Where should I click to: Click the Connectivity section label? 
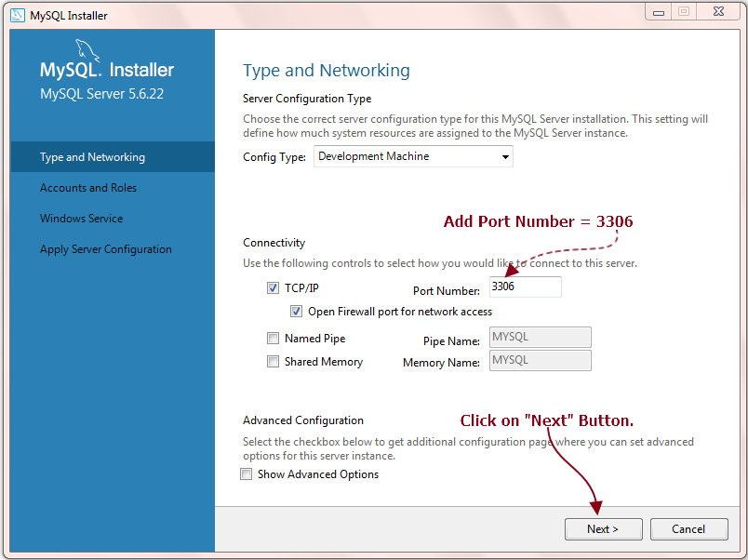(274, 243)
